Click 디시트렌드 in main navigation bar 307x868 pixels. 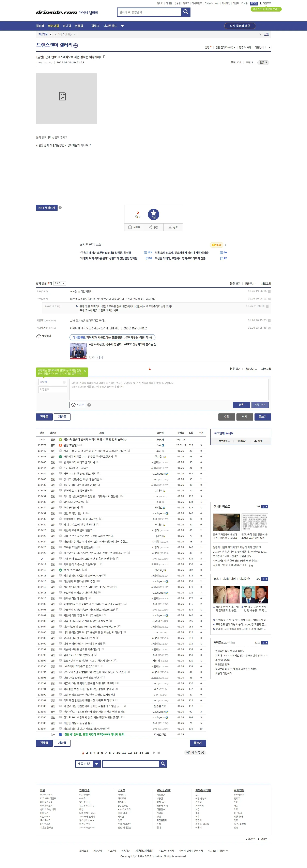(x=110, y=26)
